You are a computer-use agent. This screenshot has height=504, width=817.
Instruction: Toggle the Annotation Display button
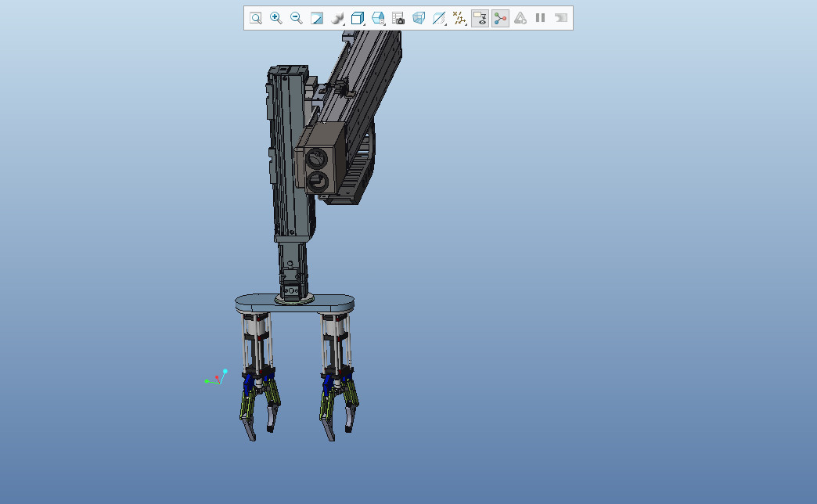tap(480, 18)
